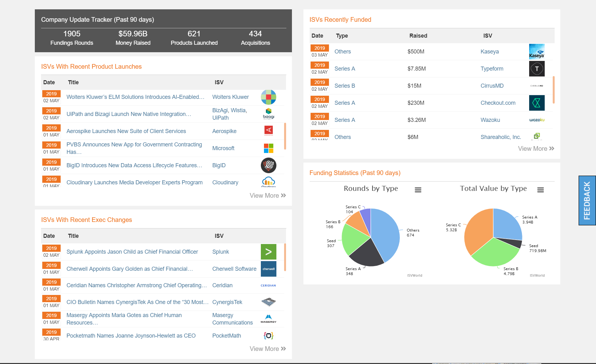Click the Aerospike logo icon

[268, 131]
